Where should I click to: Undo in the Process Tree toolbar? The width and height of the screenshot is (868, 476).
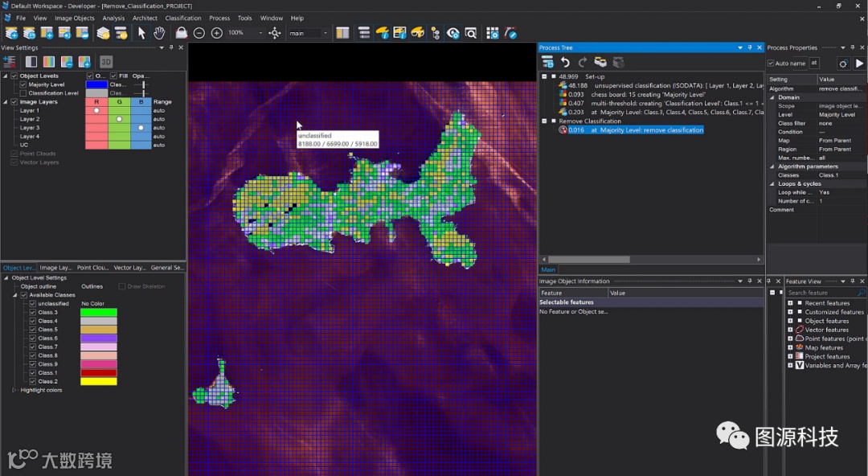coord(565,62)
